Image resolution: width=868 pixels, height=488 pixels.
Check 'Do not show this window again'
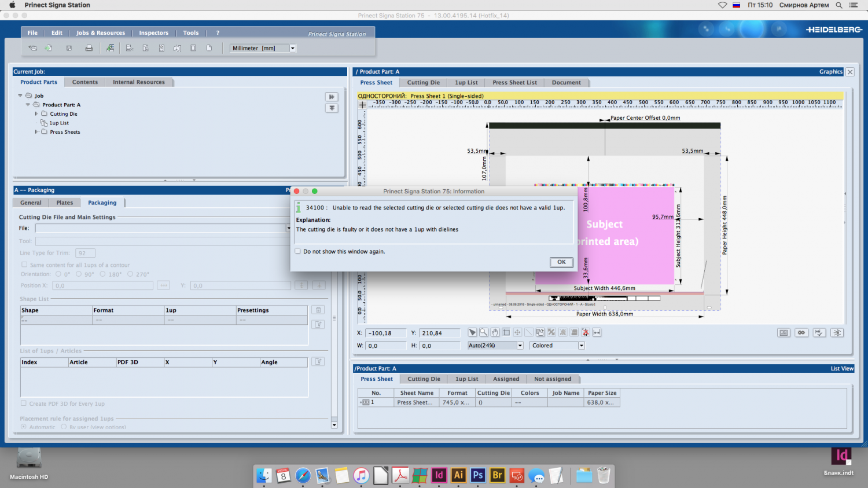(x=298, y=251)
